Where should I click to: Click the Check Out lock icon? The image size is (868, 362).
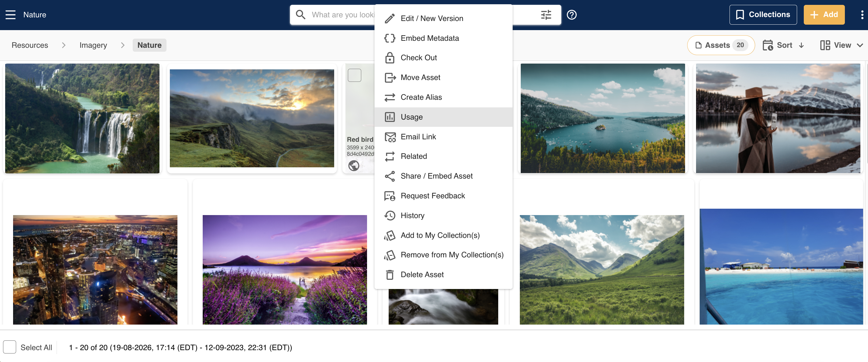click(x=390, y=57)
